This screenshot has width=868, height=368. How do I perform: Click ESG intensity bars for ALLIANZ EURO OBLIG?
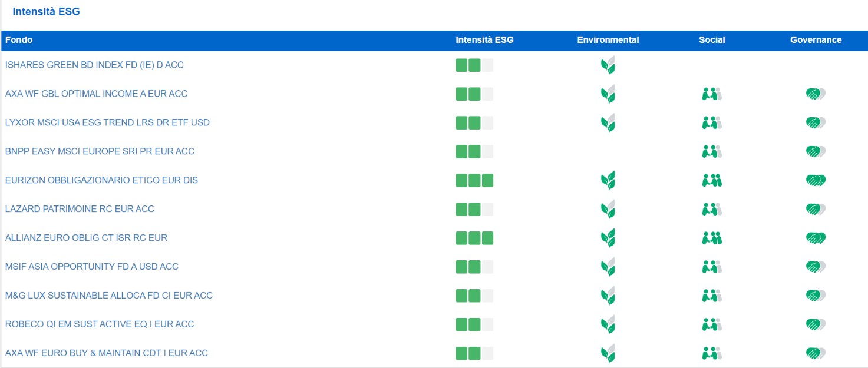(x=474, y=238)
